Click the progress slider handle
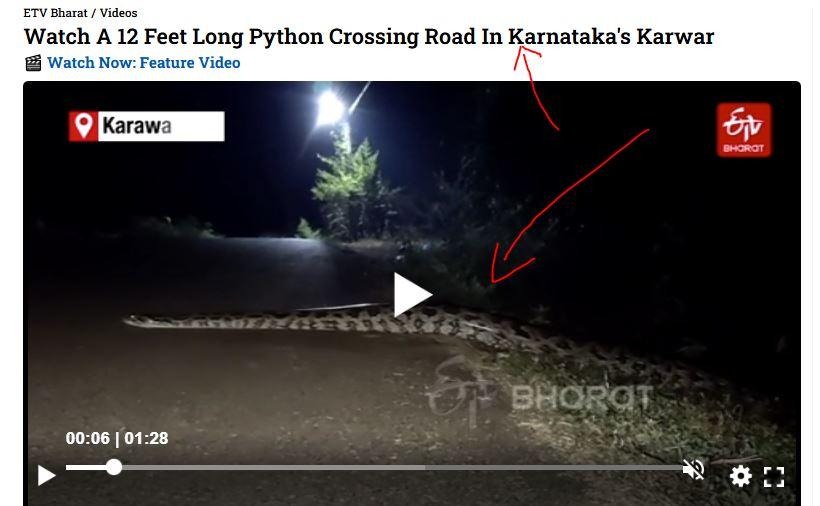Image resolution: width=820 pixels, height=506 pixels. pyautogui.click(x=113, y=467)
